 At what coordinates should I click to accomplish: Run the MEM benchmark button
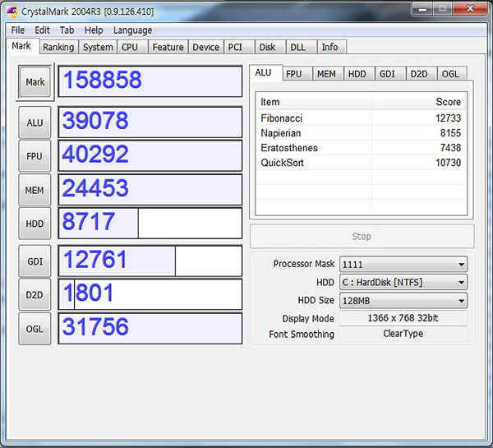35,190
